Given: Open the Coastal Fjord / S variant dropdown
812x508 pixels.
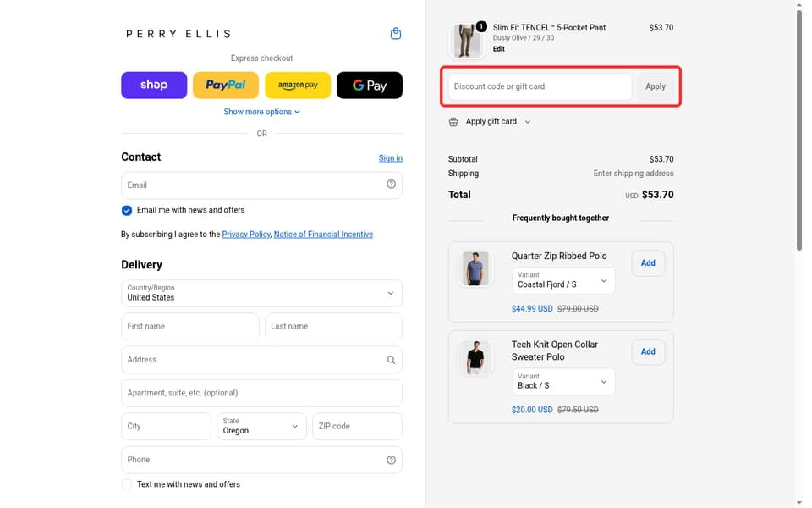Looking at the screenshot, I should coord(563,280).
